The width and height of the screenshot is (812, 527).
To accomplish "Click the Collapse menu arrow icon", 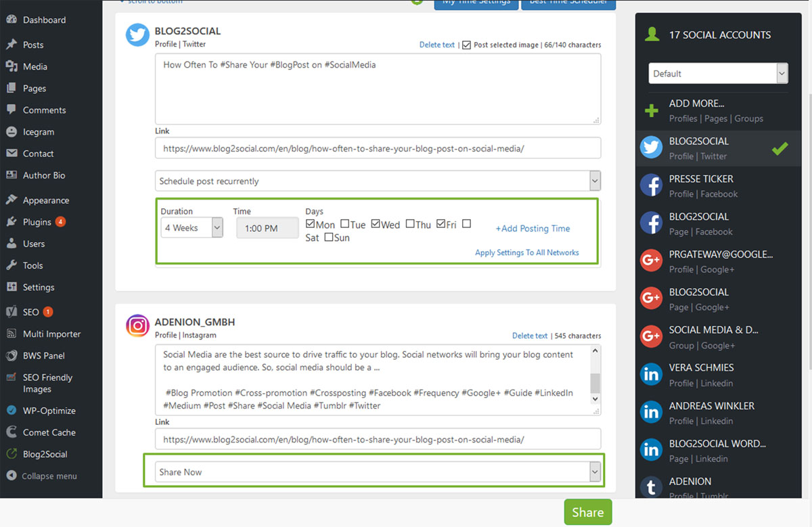I will pos(12,476).
